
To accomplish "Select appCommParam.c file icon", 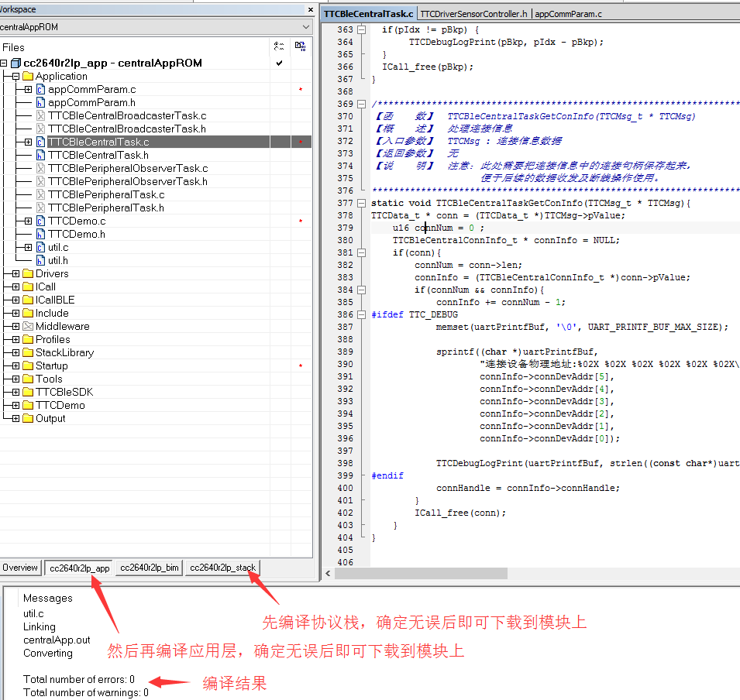I will (x=40, y=89).
